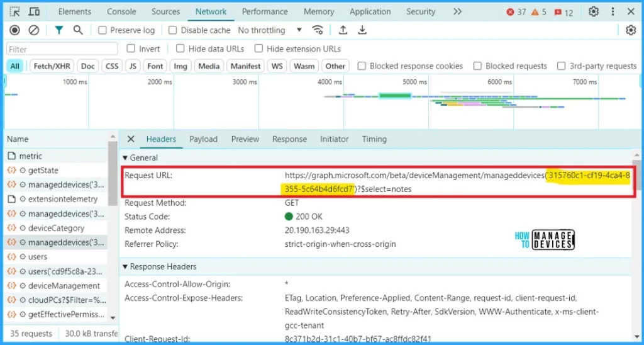Screen dimensions: 644x345
Task: Check Blocked requests option
Action: pos(477,66)
